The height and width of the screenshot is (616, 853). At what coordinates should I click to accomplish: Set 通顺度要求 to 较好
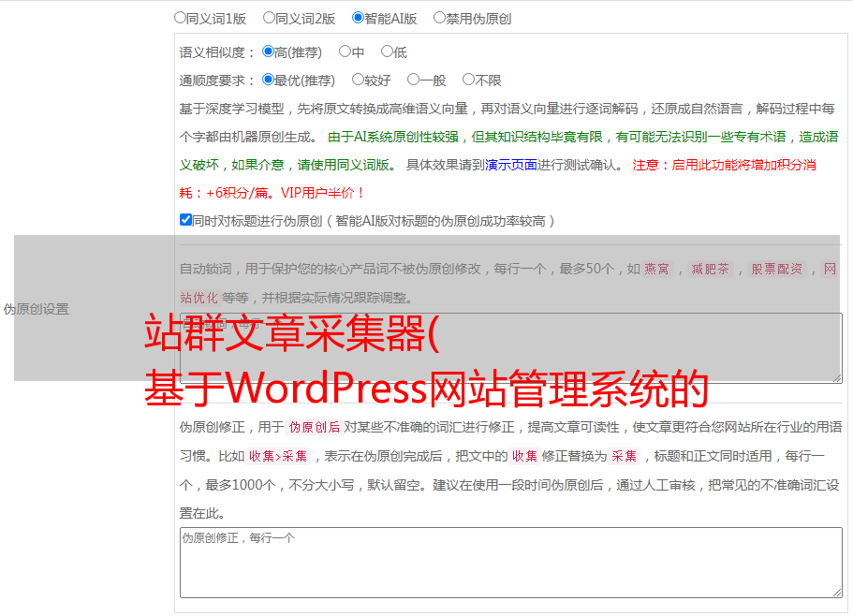point(358,80)
